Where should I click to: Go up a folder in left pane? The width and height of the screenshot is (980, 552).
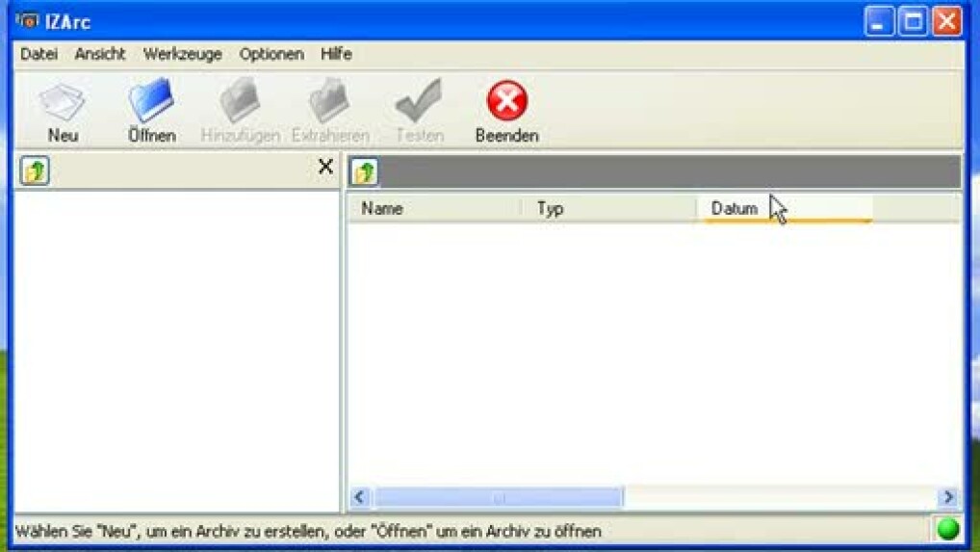coord(35,171)
